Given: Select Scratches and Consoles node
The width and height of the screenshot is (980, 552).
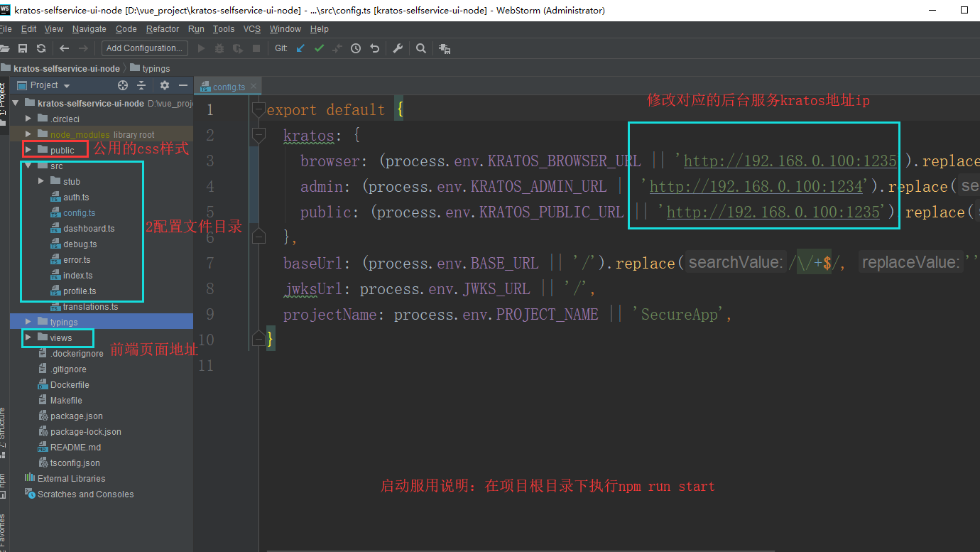Looking at the screenshot, I should (85, 494).
